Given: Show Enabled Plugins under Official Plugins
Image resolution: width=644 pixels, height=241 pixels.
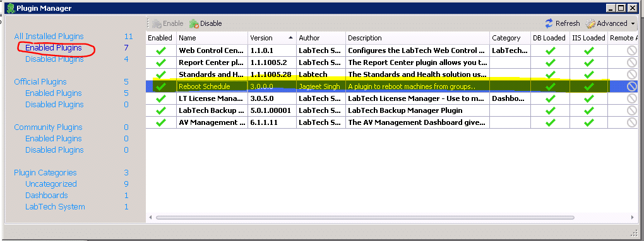Looking at the screenshot, I should (54, 93).
